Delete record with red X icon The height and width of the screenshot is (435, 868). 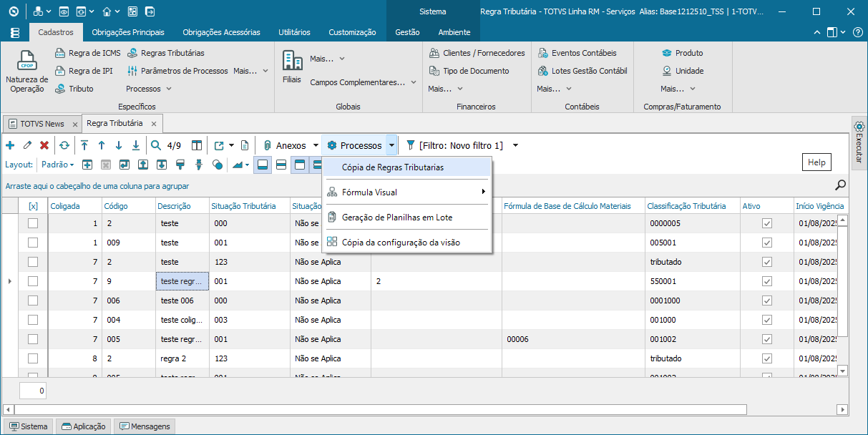pyautogui.click(x=44, y=145)
